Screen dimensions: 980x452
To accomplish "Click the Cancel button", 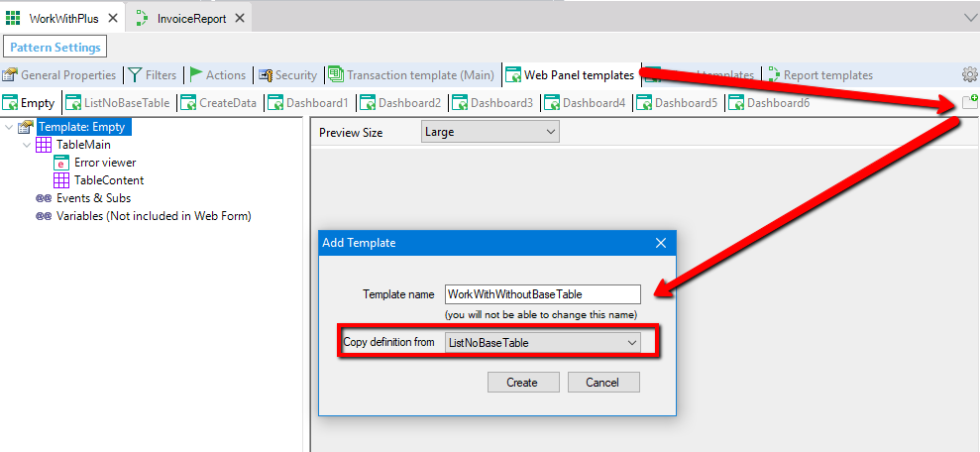I will 601,383.
